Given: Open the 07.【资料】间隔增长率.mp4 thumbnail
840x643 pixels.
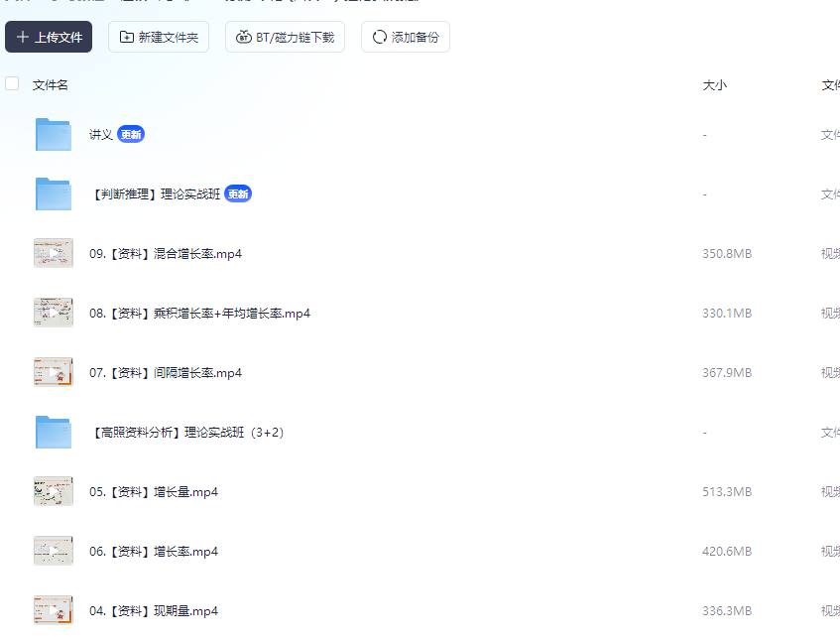Looking at the screenshot, I should pyautogui.click(x=54, y=372).
